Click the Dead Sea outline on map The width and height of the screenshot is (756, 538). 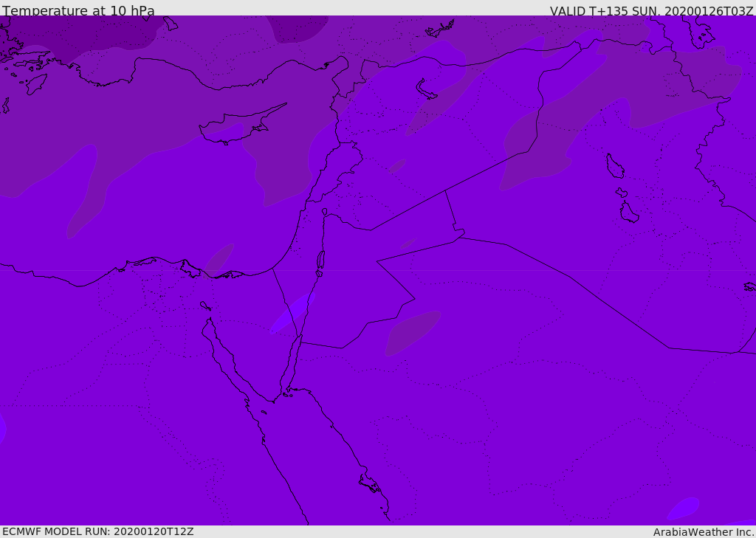(x=320, y=263)
